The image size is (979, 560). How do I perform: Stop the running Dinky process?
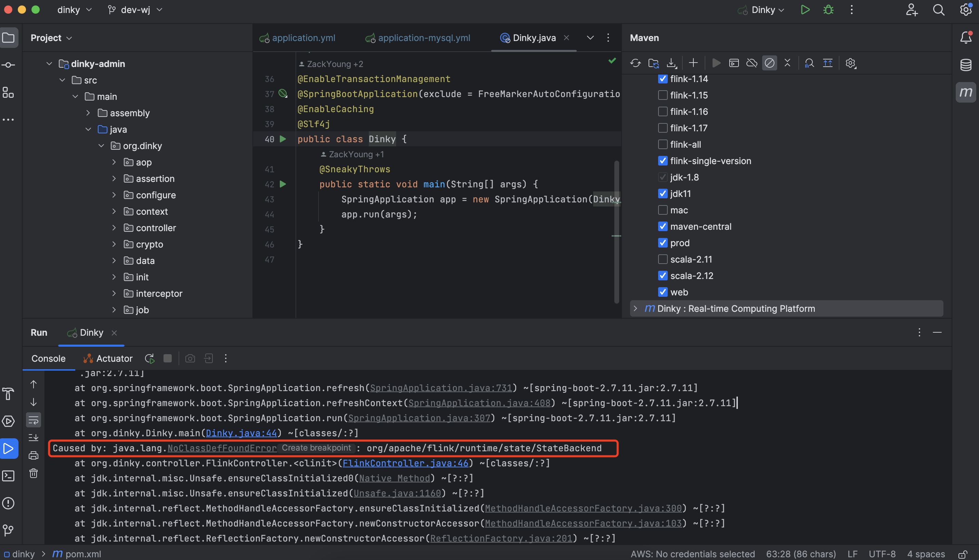tap(167, 358)
